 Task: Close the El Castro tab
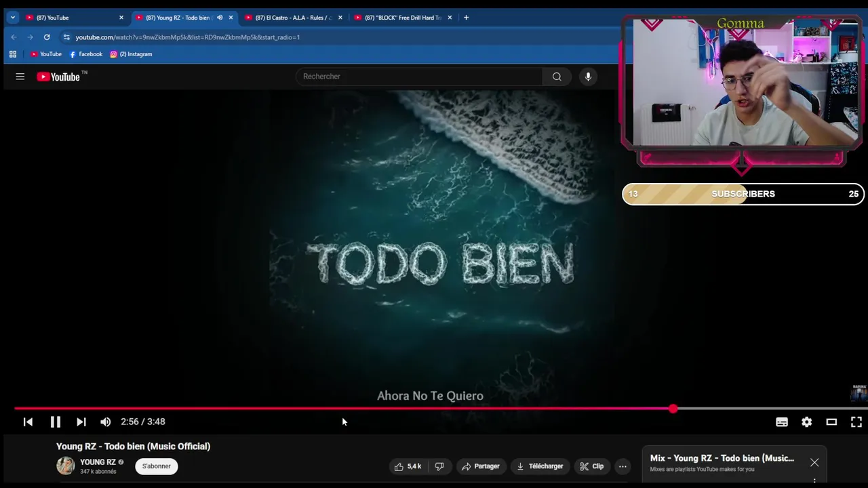(x=340, y=18)
